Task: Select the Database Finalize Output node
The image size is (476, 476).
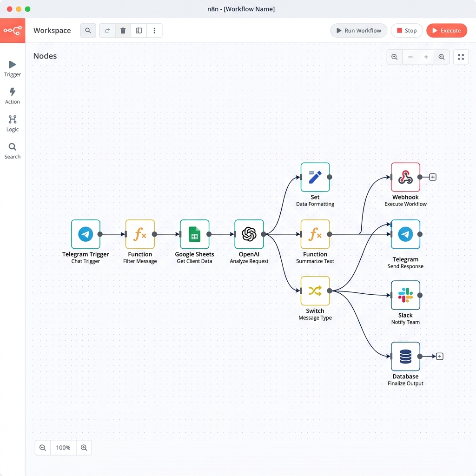Action: click(405, 357)
